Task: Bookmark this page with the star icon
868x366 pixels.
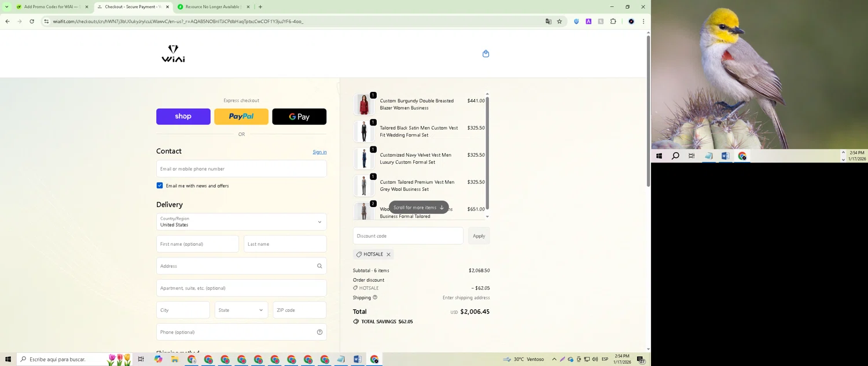Action: coord(560,21)
